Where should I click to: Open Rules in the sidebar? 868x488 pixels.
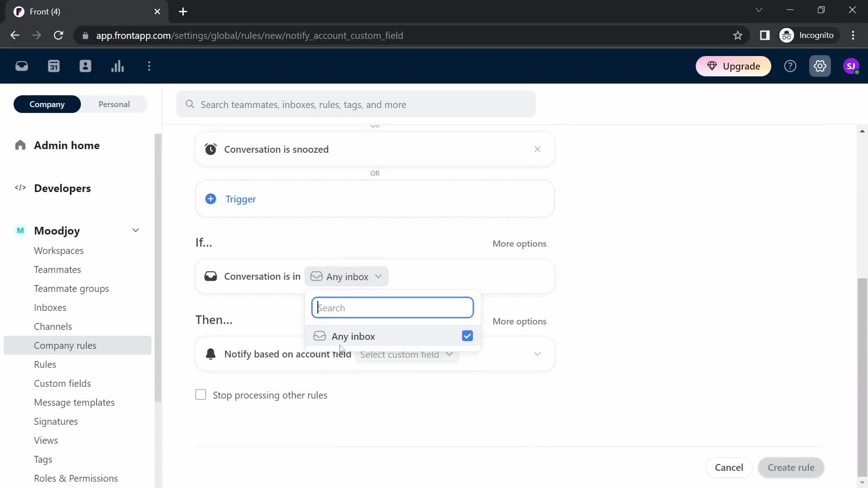click(45, 365)
